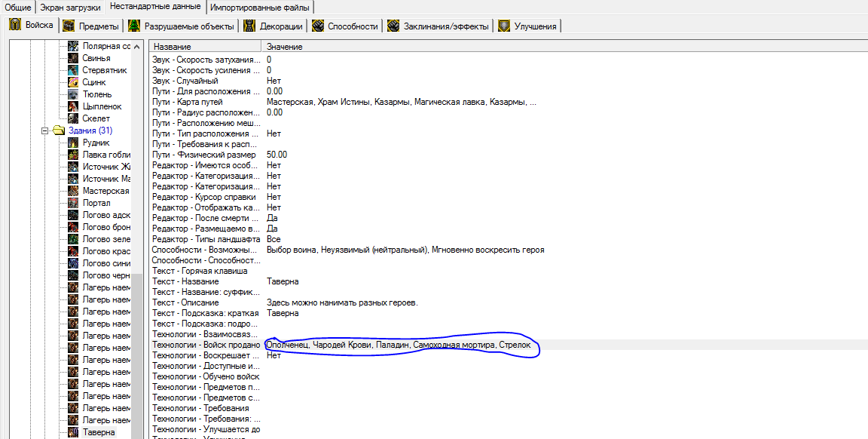This screenshot has height=439, width=868.
Task: Click the Выбор воина, Неуязвимый abilities value
Action: 405,250
